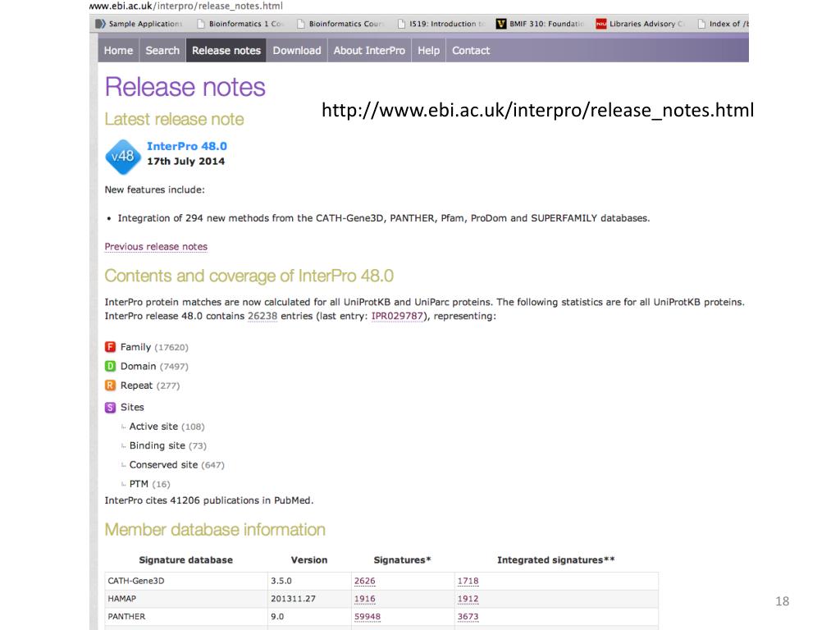Viewport: 840px width, 630px height.
Task: Click PANTHER integrated signatures 3673
Action: (468, 617)
